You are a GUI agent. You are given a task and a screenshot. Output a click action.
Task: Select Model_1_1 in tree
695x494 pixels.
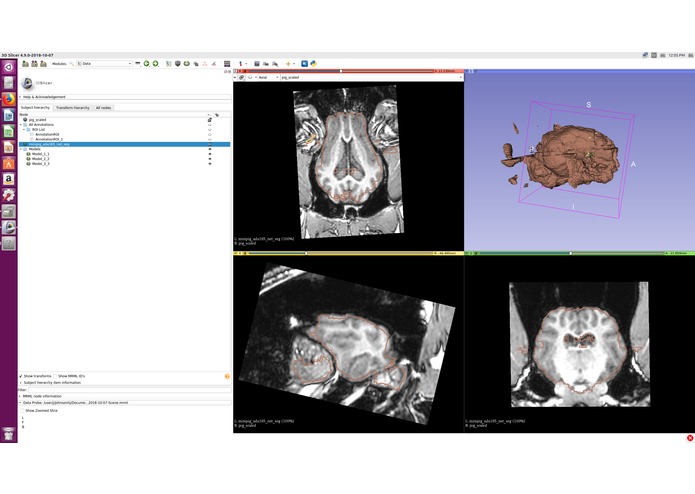pos(41,154)
